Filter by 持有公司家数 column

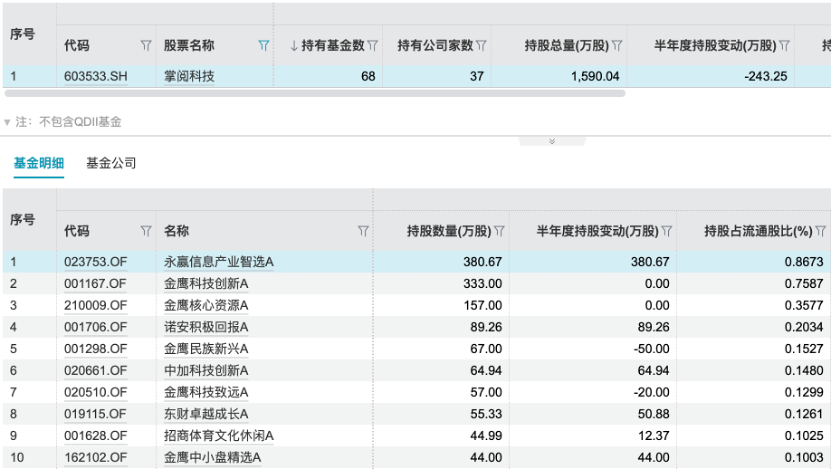point(481,46)
